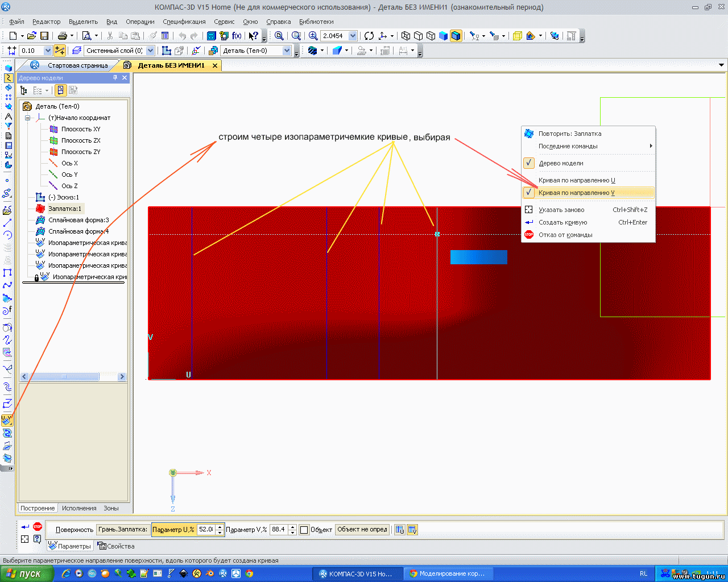Open the variables f(x) tool
This screenshot has width=728, height=582.
[x=237, y=36]
